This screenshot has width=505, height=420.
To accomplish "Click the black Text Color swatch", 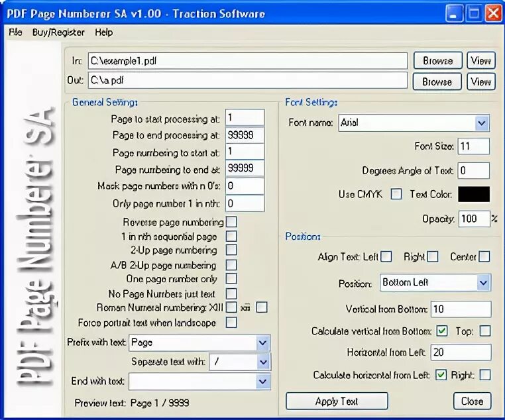I will [x=474, y=194].
